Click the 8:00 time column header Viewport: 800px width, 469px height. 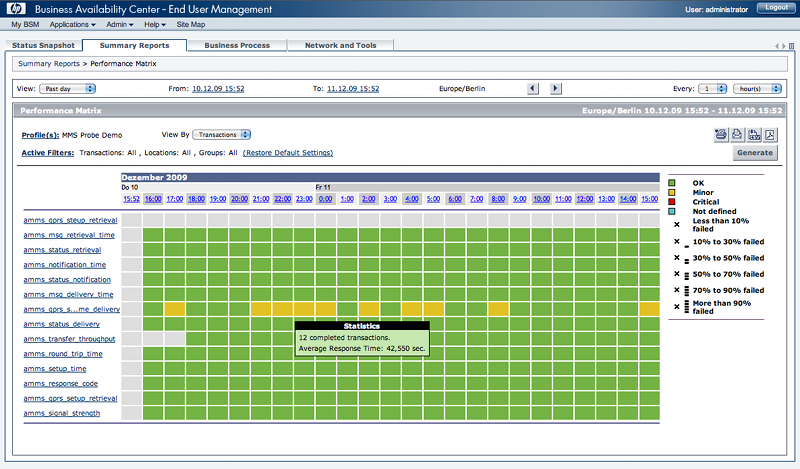point(498,199)
